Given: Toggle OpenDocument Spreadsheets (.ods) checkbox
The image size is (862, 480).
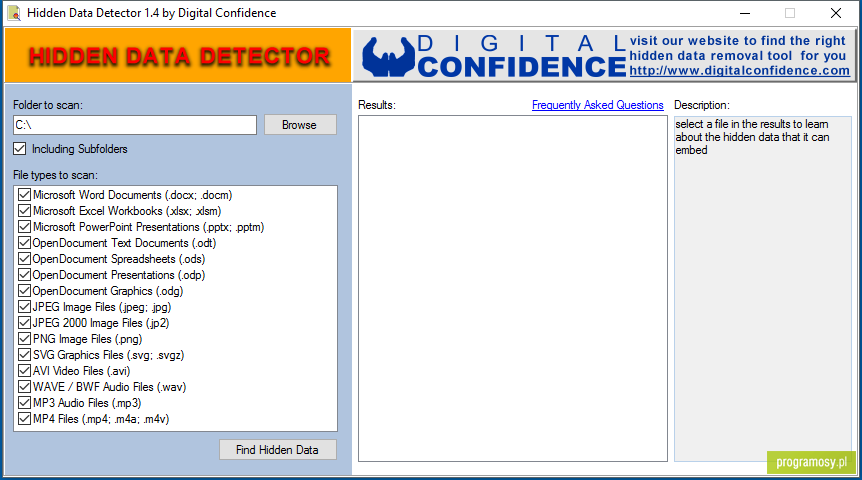Looking at the screenshot, I should pos(24,258).
